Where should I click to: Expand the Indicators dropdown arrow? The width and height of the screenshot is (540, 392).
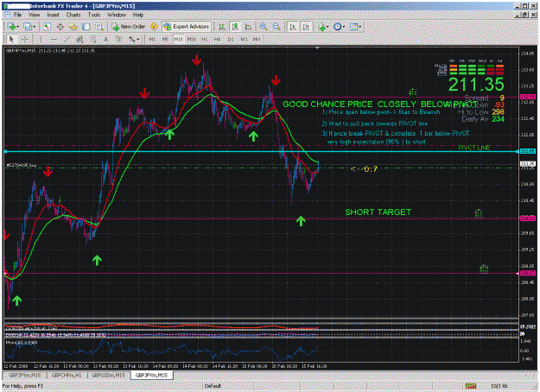(327, 27)
